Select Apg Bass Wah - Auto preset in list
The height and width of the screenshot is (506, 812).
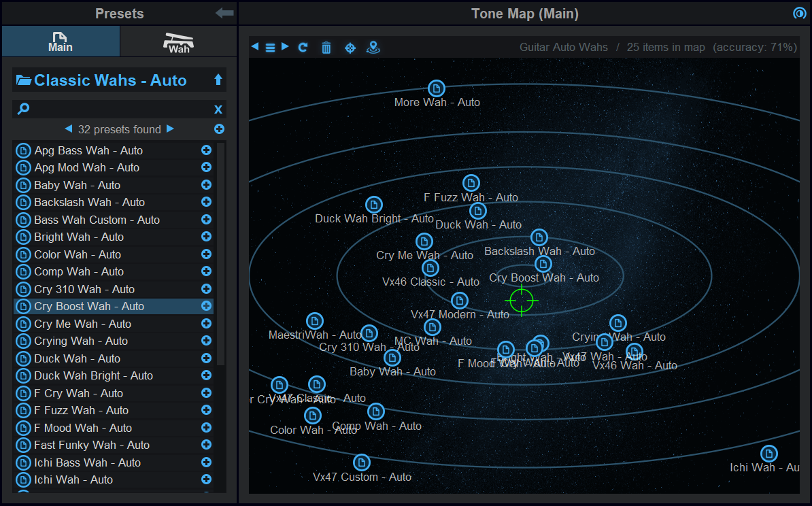[x=114, y=150]
